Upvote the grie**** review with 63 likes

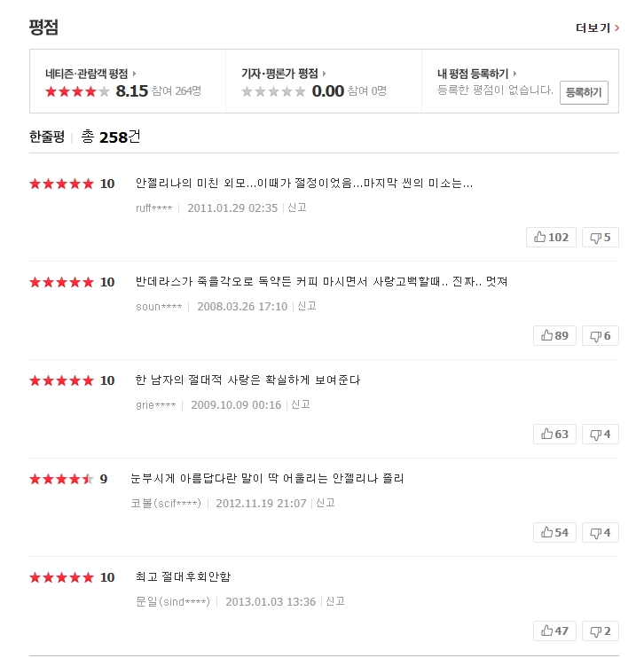(x=554, y=435)
